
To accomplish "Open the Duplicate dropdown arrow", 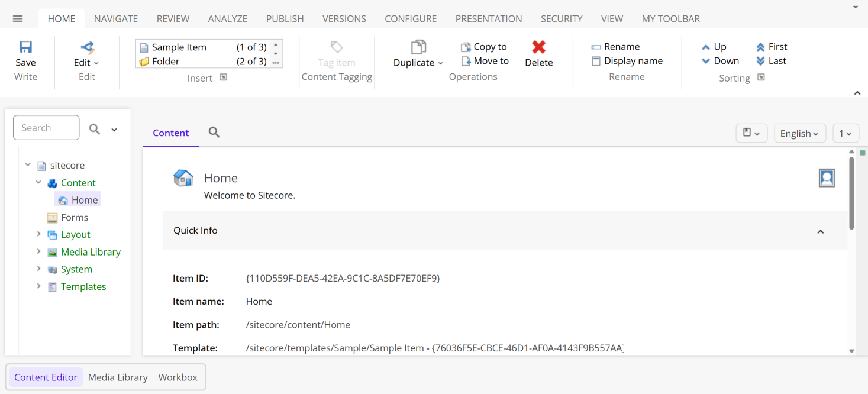I will 440,63.
